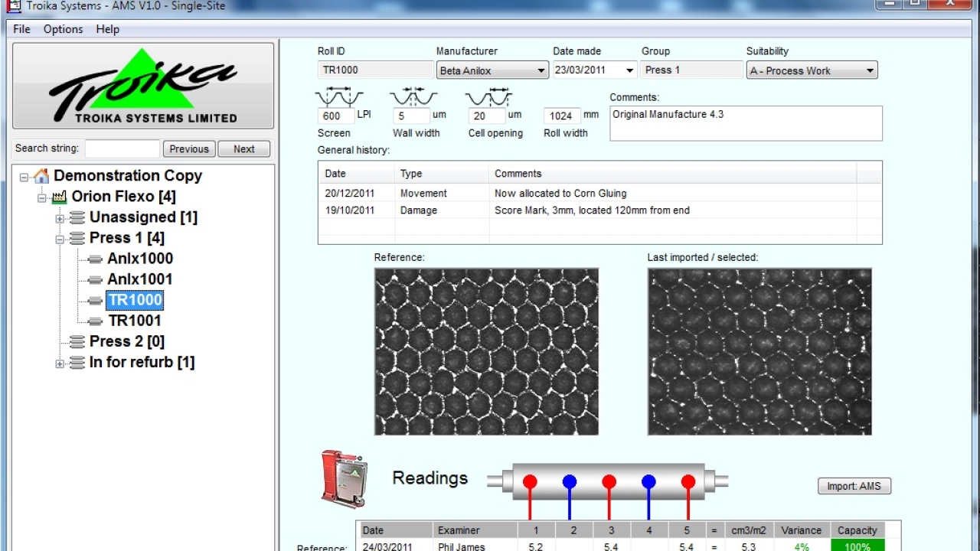This screenshot has height=551, width=980.
Task: Click the Date column header in history
Action: click(x=357, y=174)
